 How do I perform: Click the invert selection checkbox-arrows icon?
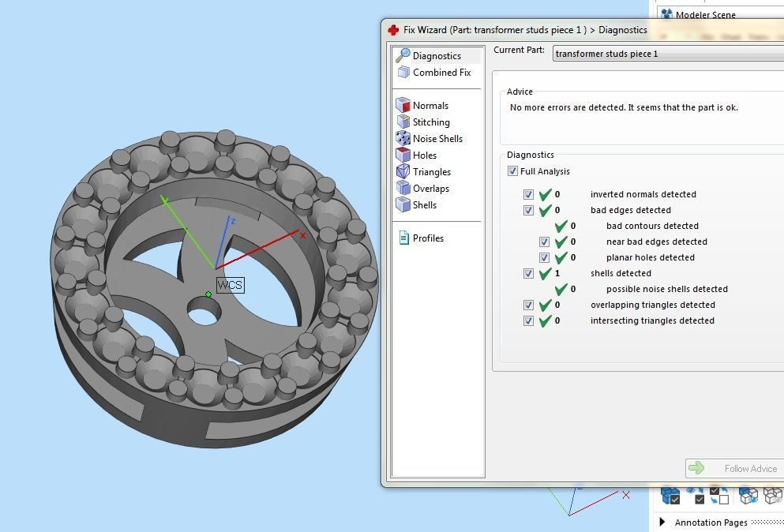coord(719,495)
